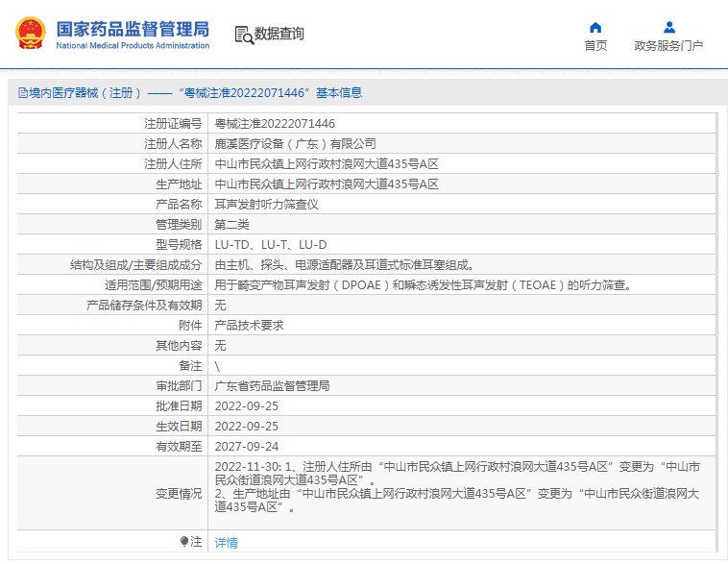
Task: Click the 变更情况 row label
Action: (x=179, y=494)
